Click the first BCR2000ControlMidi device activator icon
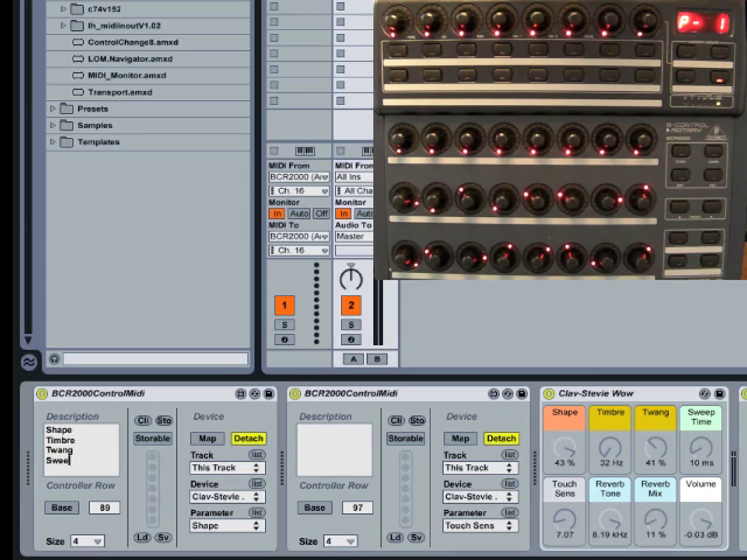 [42, 394]
